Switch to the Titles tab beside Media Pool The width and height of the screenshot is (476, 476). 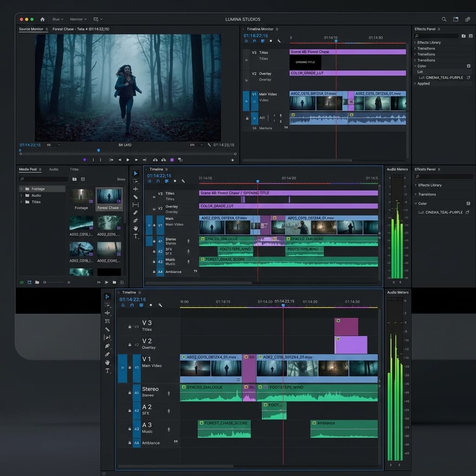pyautogui.click(x=74, y=169)
